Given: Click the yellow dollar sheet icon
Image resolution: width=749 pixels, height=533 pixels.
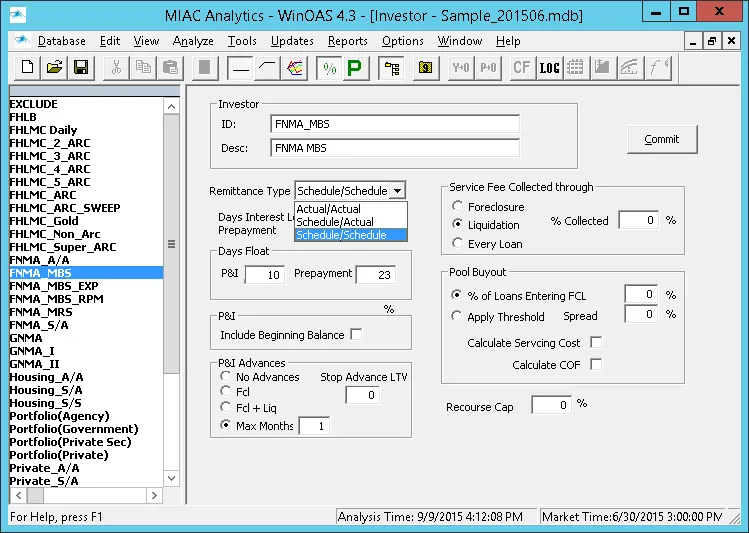Looking at the screenshot, I should pyautogui.click(x=426, y=68).
